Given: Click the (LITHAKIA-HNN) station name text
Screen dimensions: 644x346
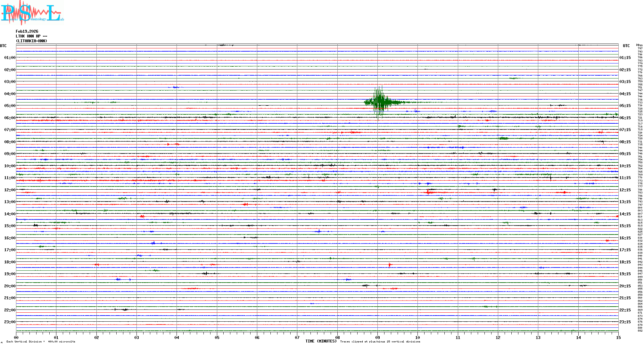Looking at the screenshot, I should pyautogui.click(x=31, y=41).
